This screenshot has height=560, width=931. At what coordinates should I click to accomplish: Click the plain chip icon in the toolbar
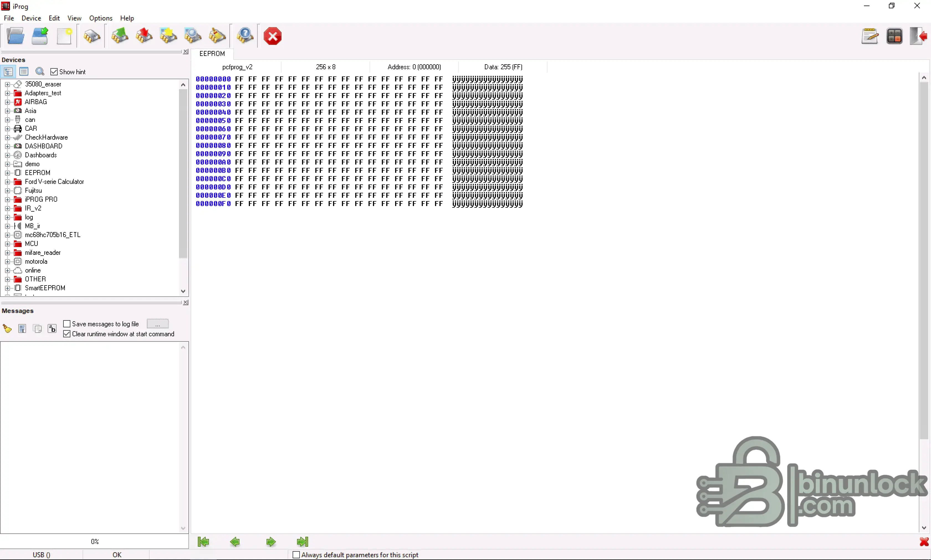coord(92,36)
